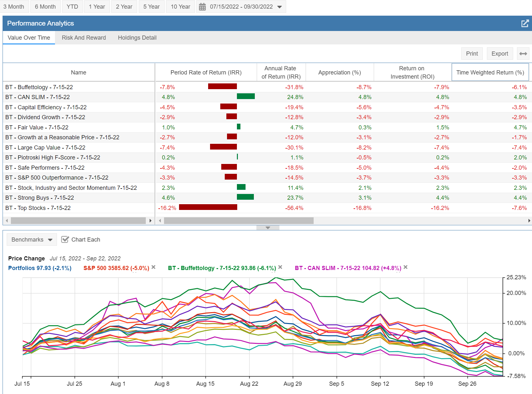Collapse the table panel with divider arrow
The image size is (532, 394).
click(x=268, y=228)
